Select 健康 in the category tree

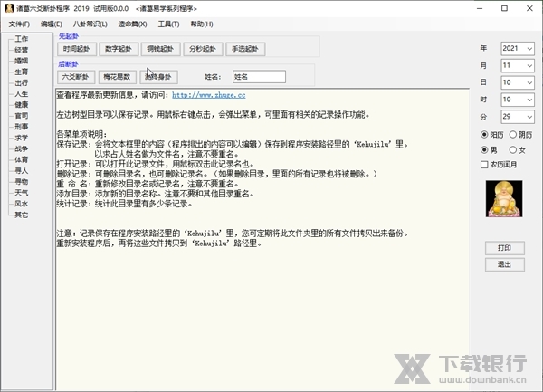coord(22,105)
